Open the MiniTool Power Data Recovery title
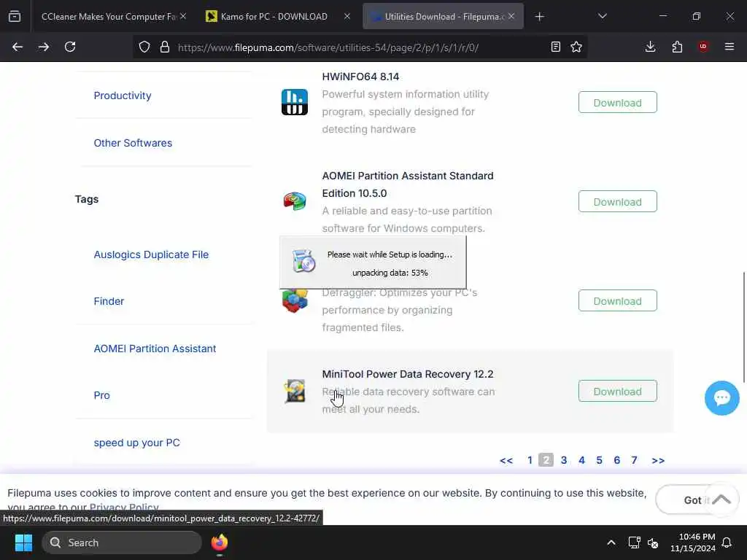 pyautogui.click(x=408, y=374)
